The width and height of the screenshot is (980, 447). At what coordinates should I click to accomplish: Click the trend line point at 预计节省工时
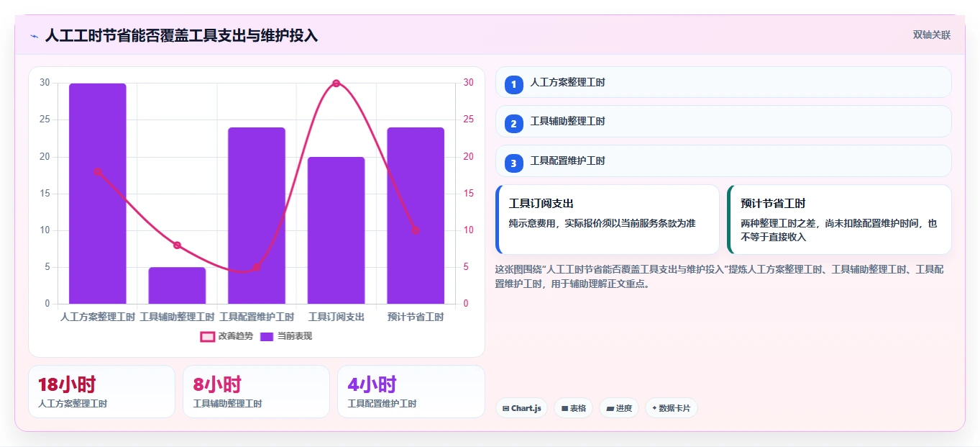(x=416, y=230)
